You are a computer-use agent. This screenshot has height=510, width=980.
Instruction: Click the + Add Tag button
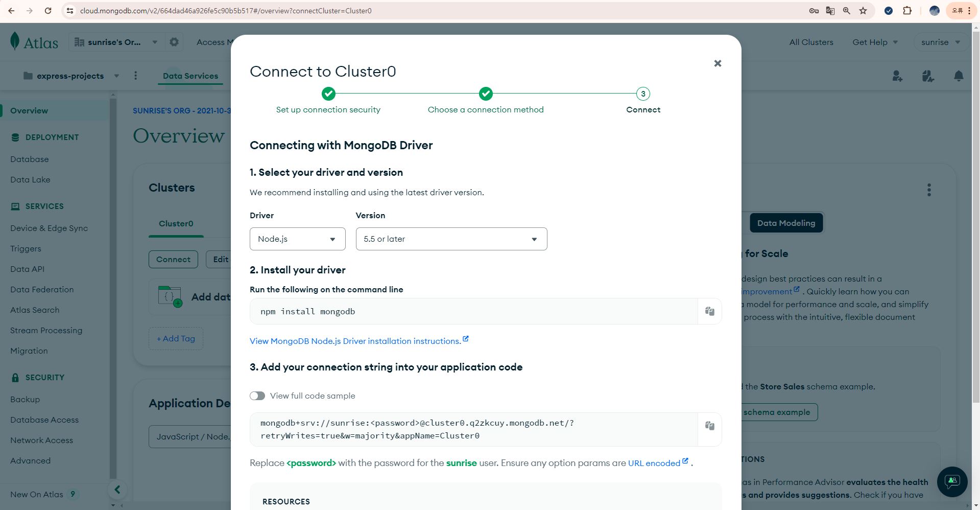[176, 338]
